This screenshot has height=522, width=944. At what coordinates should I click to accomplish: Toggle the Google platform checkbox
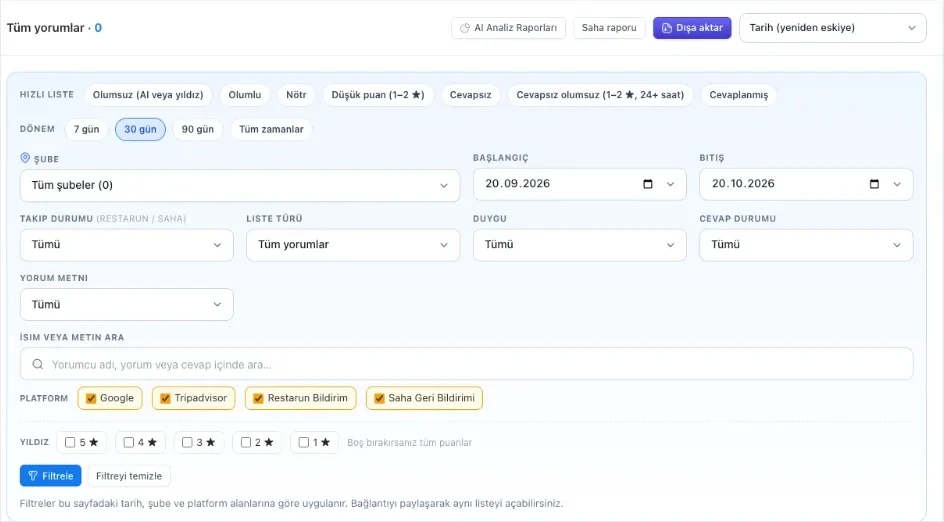coord(92,398)
